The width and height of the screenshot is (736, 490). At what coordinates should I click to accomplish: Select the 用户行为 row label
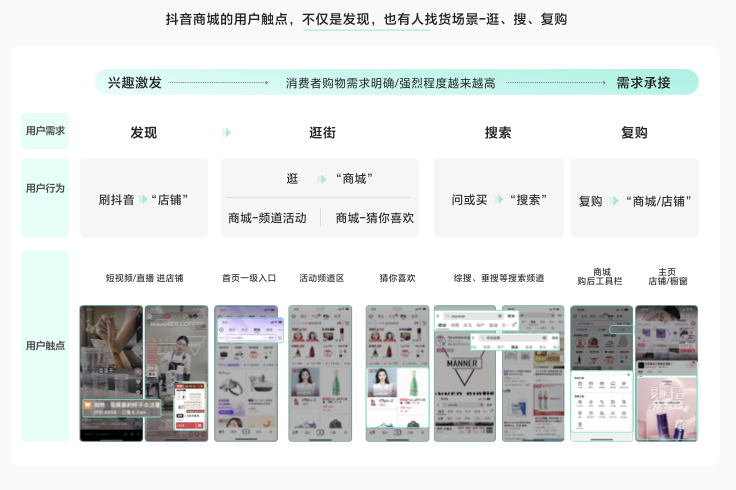click(x=45, y=188)
